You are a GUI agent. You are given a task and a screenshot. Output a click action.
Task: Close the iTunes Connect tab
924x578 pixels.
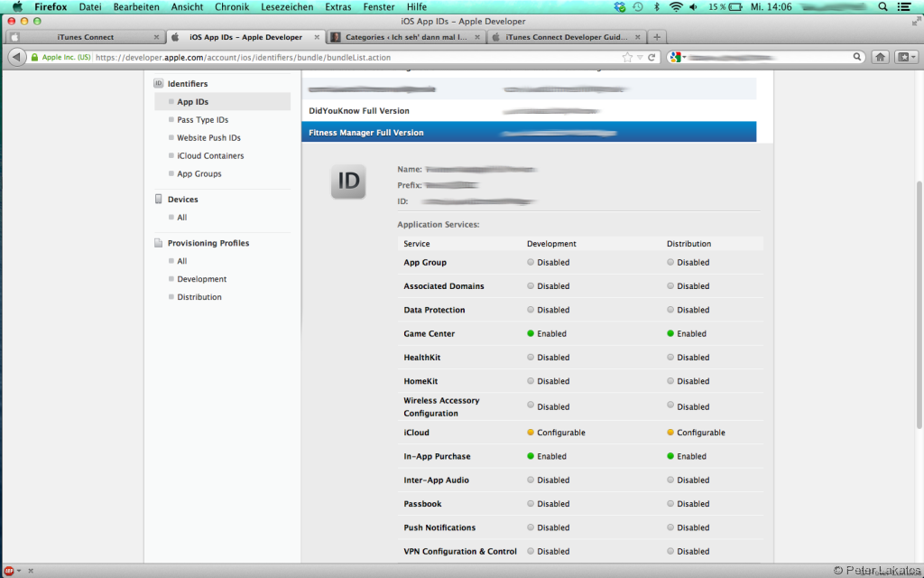pos(156,36)
